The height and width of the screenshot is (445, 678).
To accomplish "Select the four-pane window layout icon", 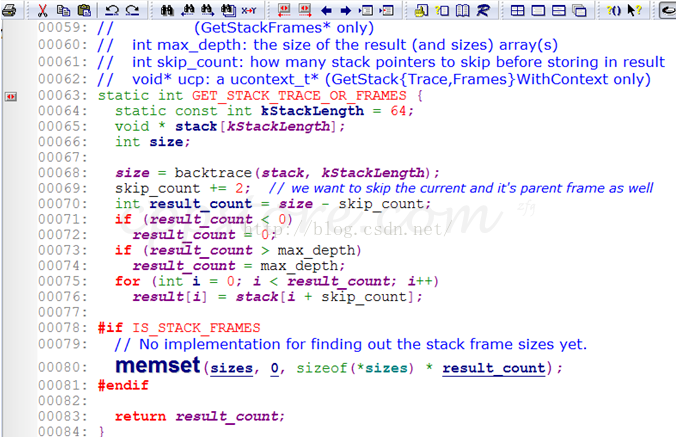I will coord(518,11).
